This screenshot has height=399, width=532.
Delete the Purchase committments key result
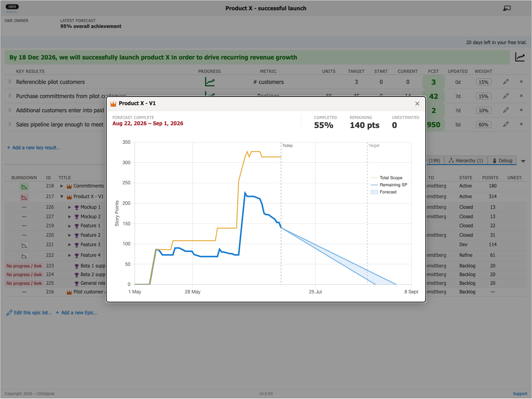(521, 96)
